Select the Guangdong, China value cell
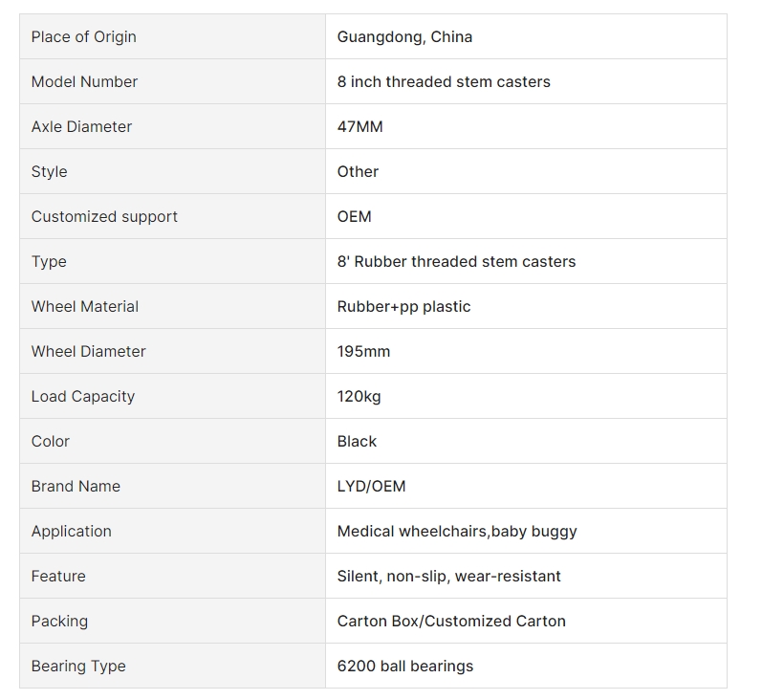Screen dimensions: 762x700 coord(526,36)
